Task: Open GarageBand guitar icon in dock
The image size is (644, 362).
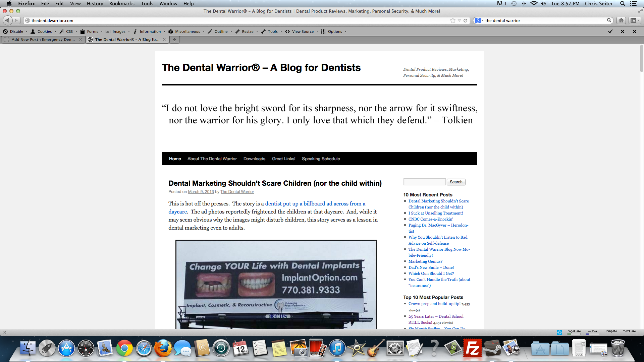Action: click(376, 348)
